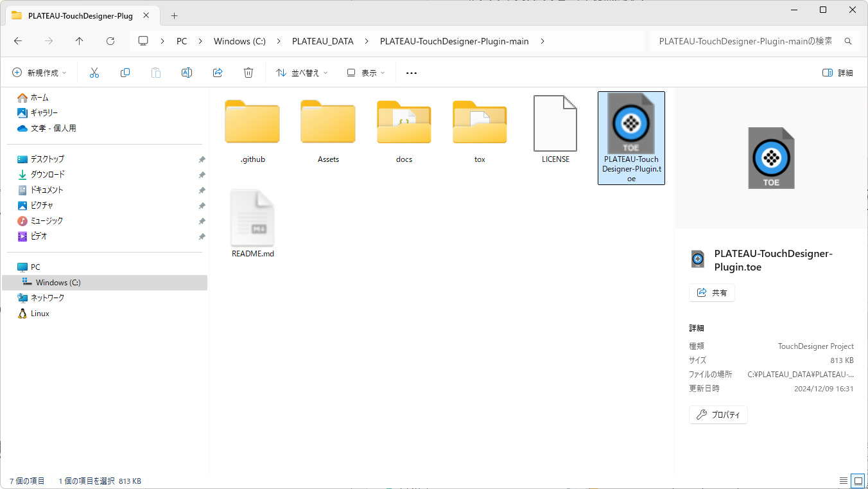Select the README.md file
This screenshot has height=489, width=868.
pos(252,224)
